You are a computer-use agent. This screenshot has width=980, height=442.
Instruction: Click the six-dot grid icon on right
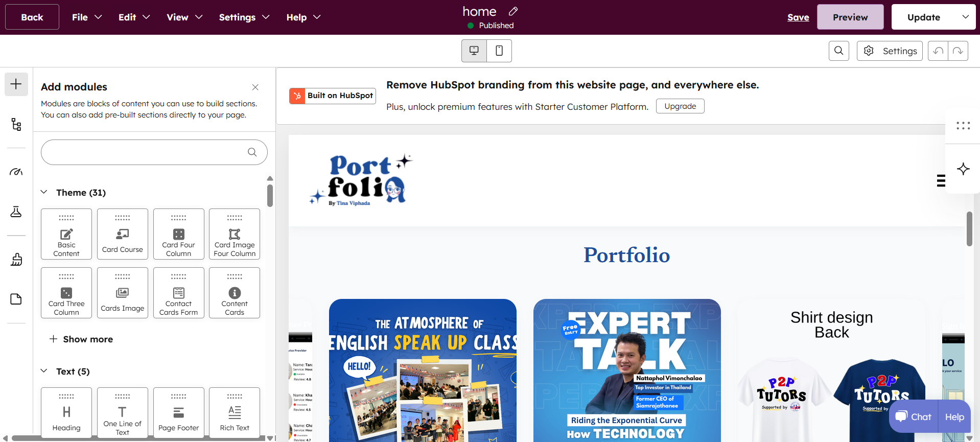(963, 126)
